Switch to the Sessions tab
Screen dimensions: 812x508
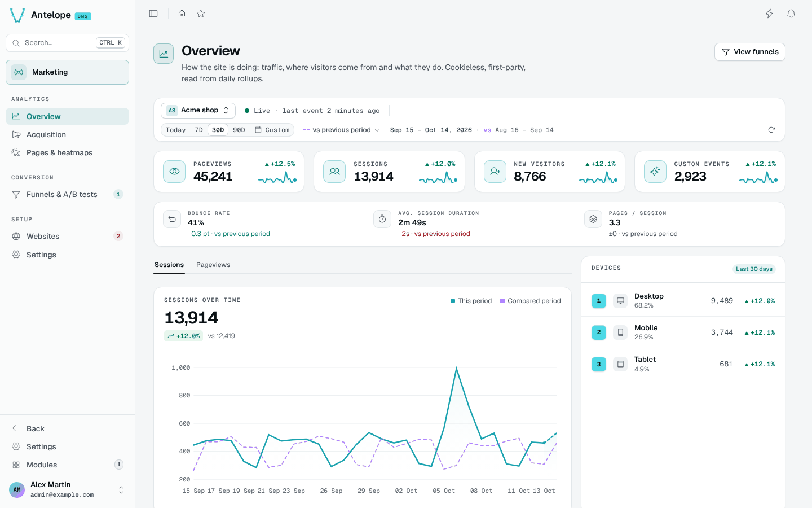pyautogui.click(x=169, y=265)
